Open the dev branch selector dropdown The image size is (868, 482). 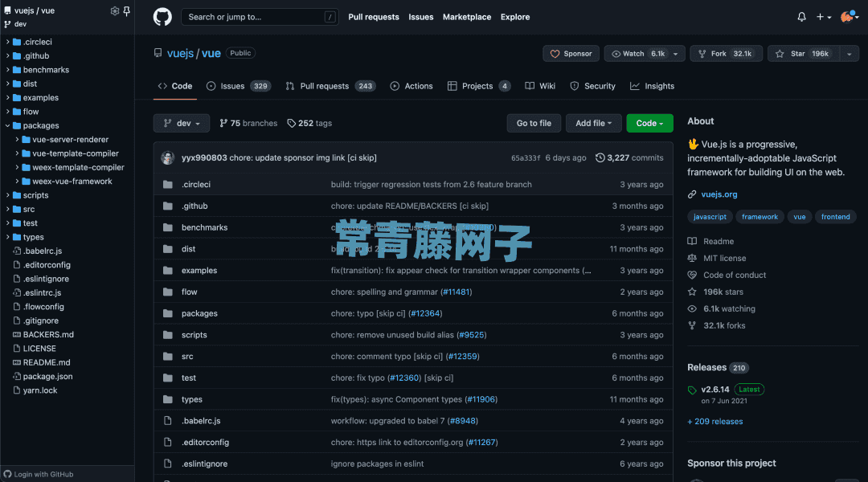(182, 124)
